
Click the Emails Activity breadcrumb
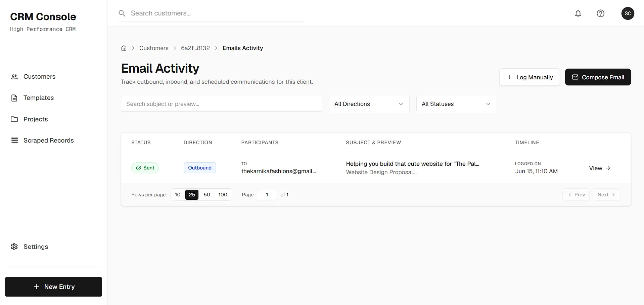[242, 48]
